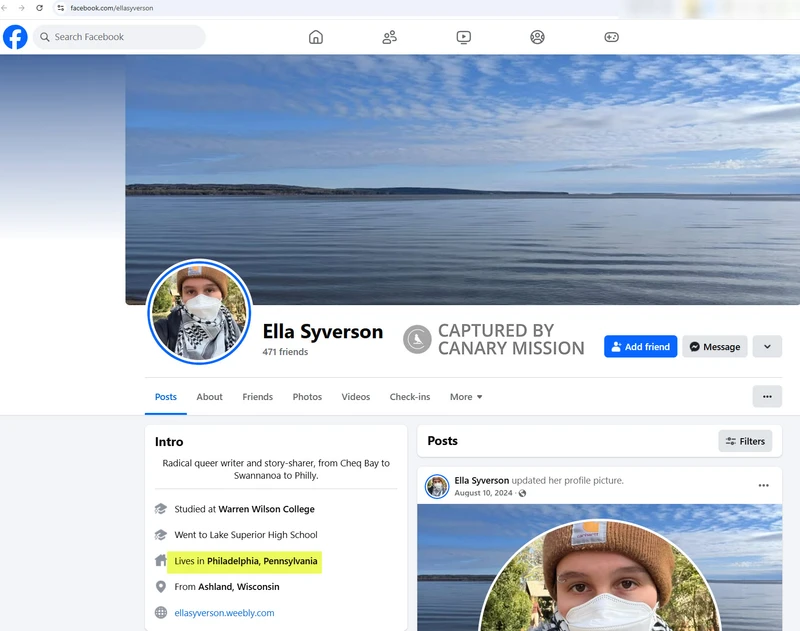Click the Add friend button
The width and height of the screenshot is (800, 631).
point(640,347)
